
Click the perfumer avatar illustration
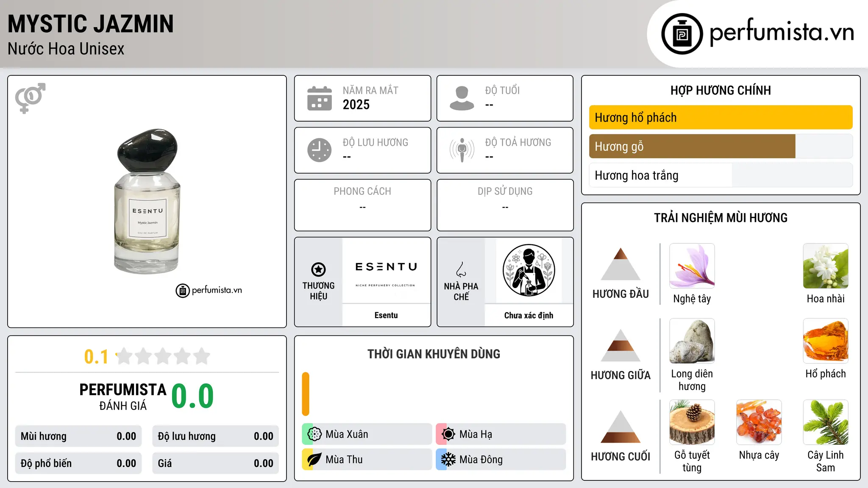[529, 270]
